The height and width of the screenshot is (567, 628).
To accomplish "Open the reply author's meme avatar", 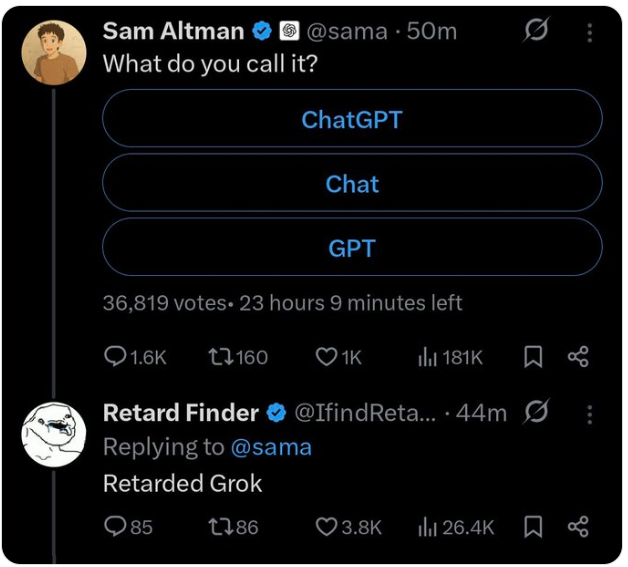I will [x=53, y=436].
